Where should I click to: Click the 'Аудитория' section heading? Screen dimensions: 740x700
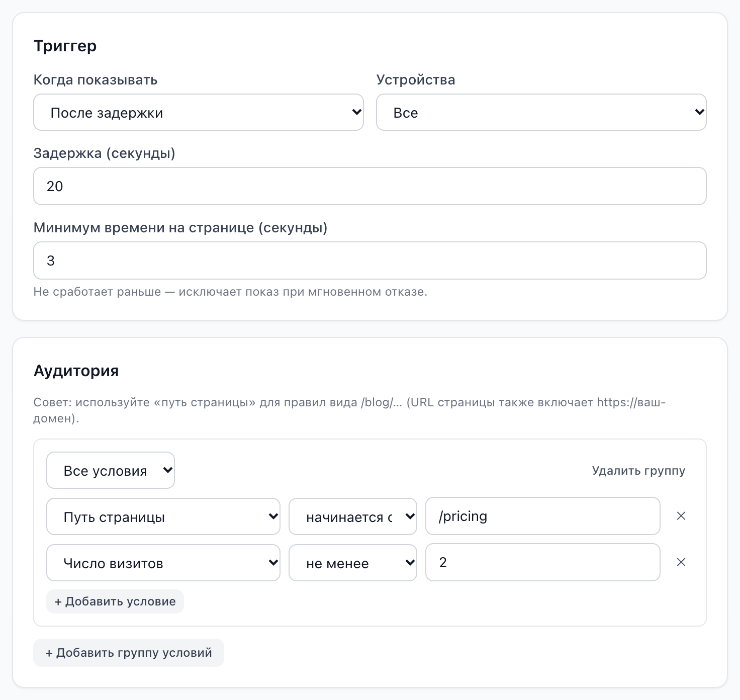[76, 371]
